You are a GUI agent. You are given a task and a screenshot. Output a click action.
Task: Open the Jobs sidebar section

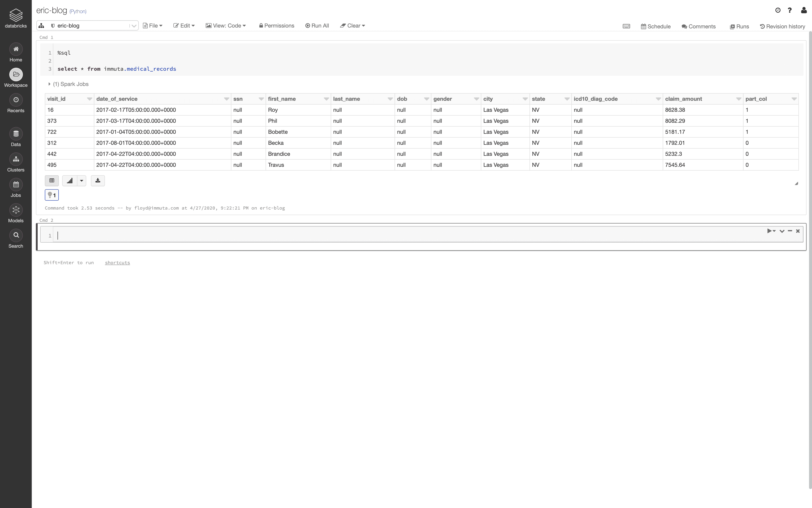coord(16,188)
